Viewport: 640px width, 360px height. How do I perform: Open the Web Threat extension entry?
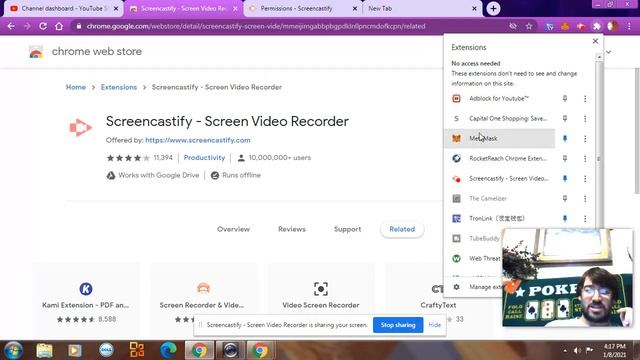coord(473,258)
